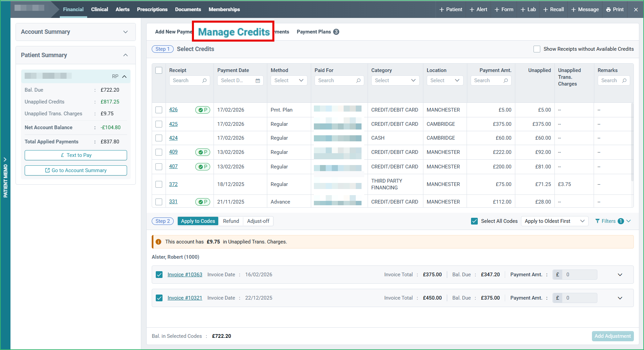Close the patient record with X icon

[x=636, y=9]
